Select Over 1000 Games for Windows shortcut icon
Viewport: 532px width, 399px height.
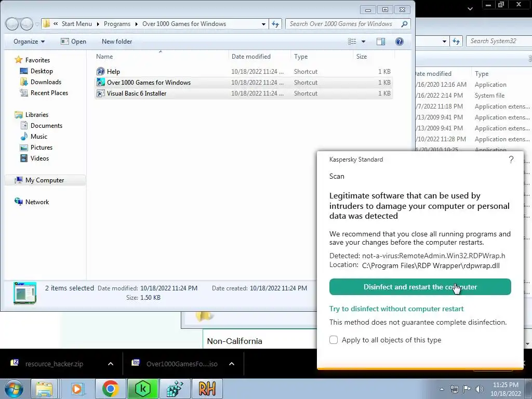100,83
